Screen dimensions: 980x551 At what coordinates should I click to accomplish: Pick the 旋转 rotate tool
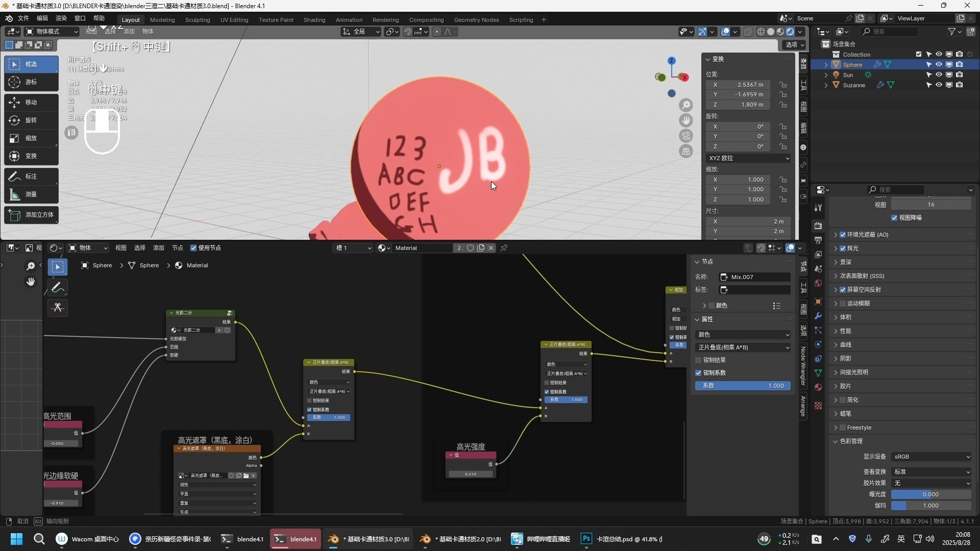click(31, 120)
